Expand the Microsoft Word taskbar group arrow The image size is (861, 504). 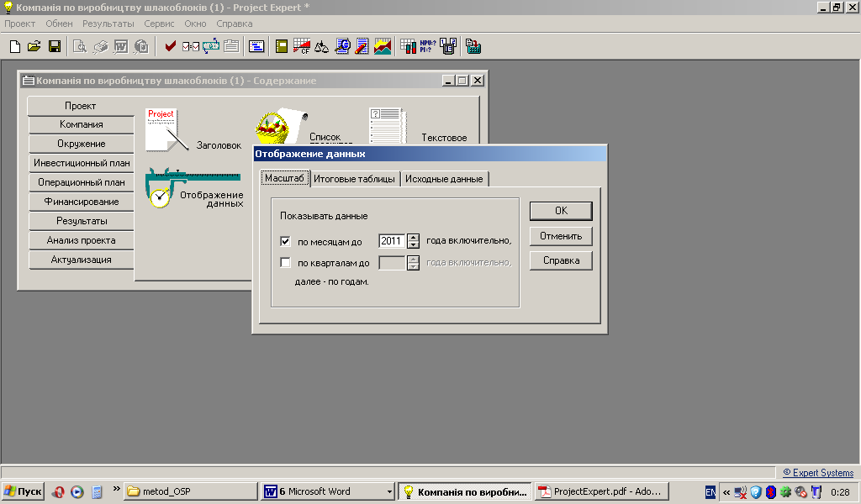389,492
